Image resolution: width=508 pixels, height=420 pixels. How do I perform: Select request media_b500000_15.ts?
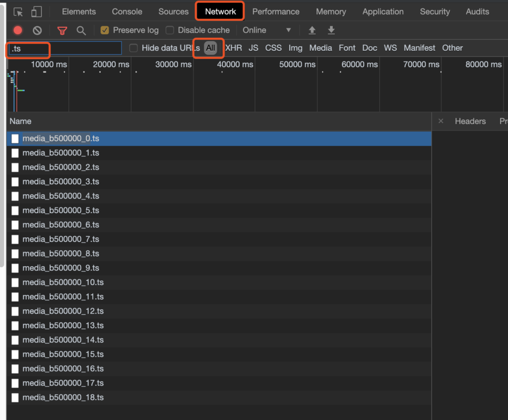pos(219,354)
